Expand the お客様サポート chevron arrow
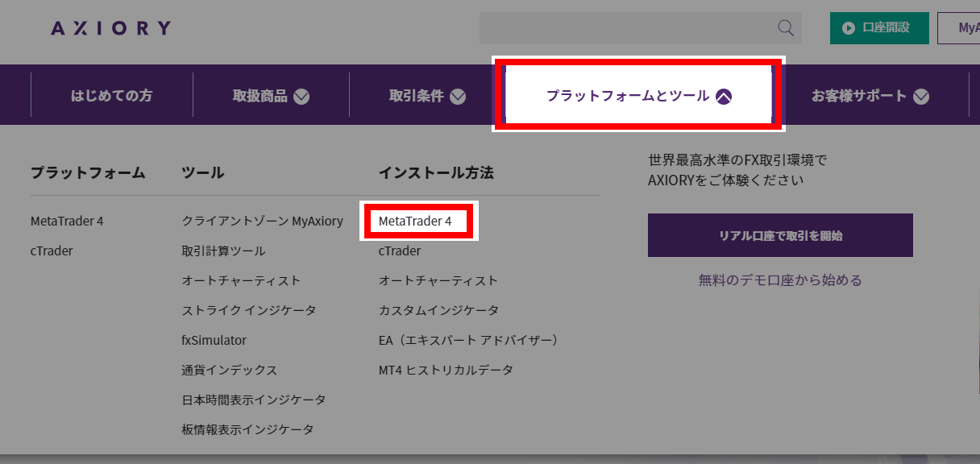Screen dimensions: 980x464 pyautogui.click(x=921, y=97)
